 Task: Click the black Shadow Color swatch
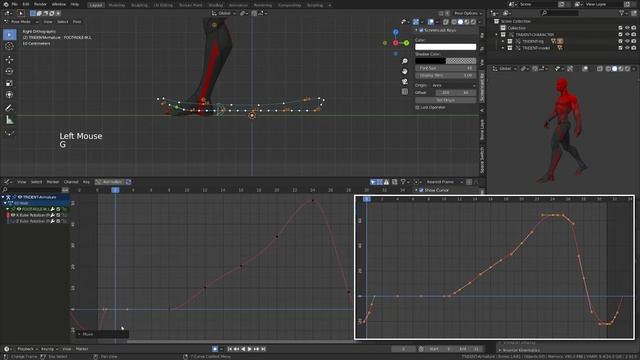point(430,61)
